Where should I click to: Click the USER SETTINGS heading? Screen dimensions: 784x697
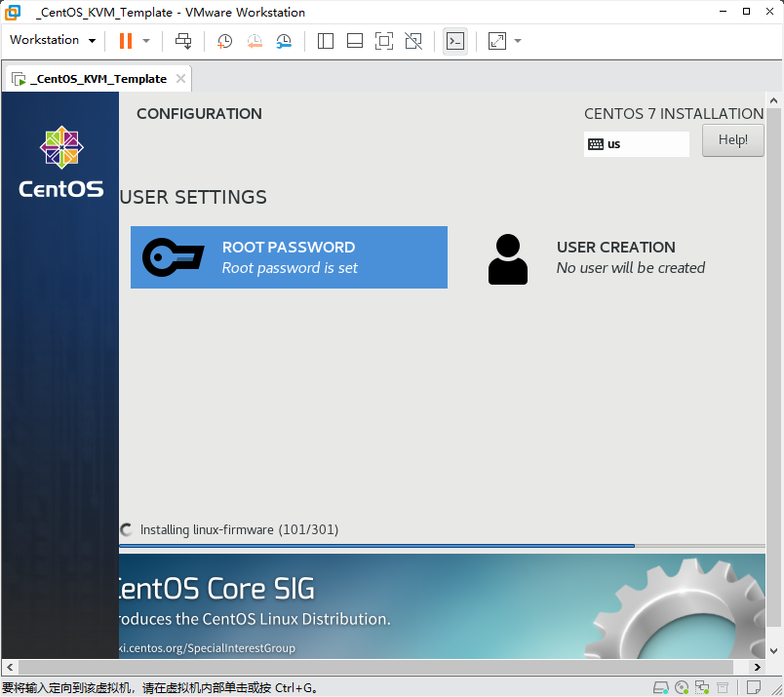193,198
